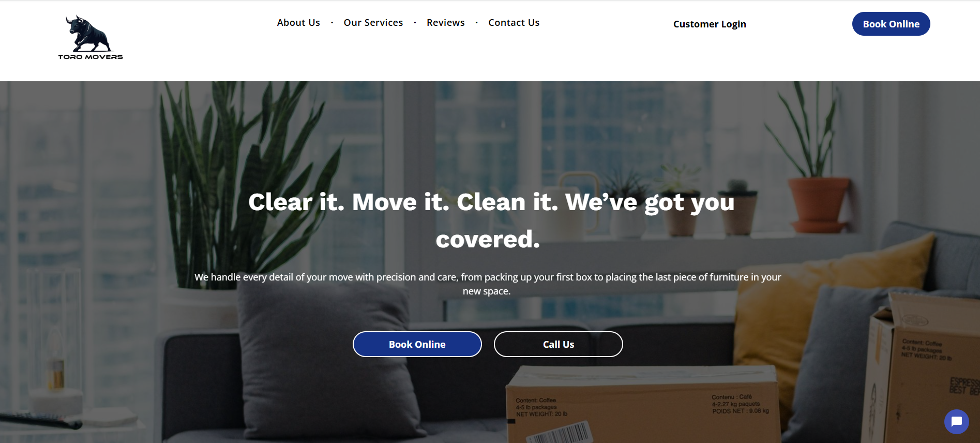Click Book Online button in header

(891, 24)
